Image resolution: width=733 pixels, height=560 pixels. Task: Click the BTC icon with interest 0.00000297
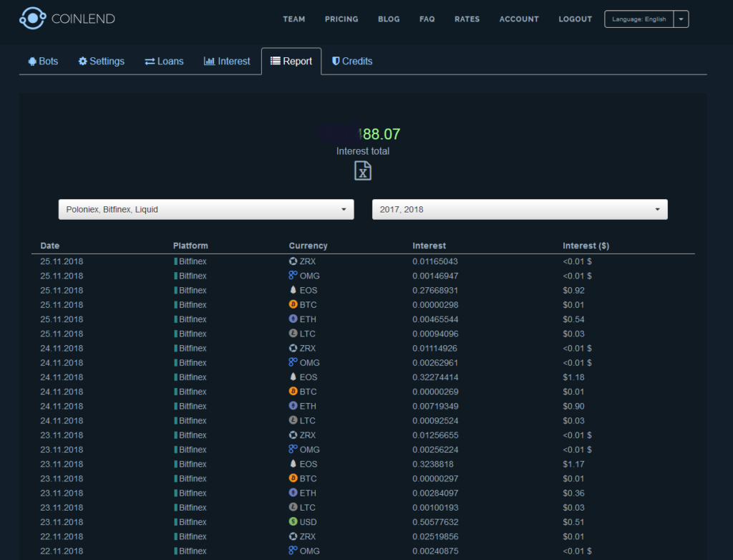[x=293, y=478]
